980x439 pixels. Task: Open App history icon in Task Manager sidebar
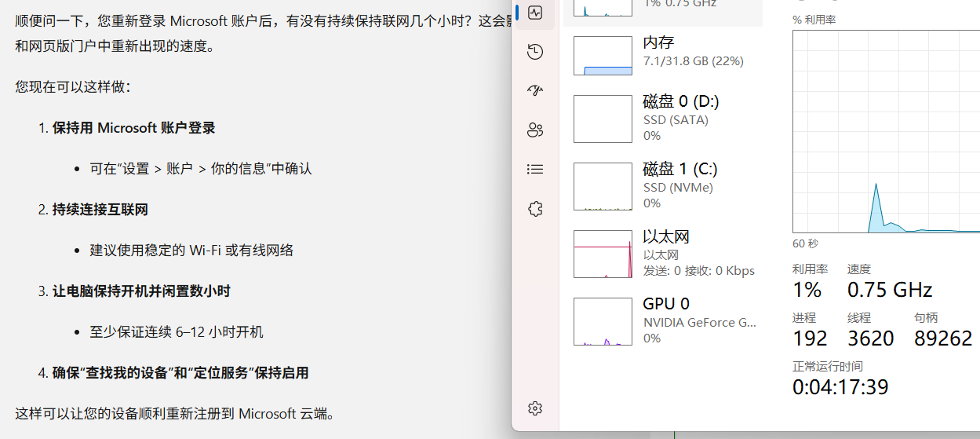pos(535,52)
